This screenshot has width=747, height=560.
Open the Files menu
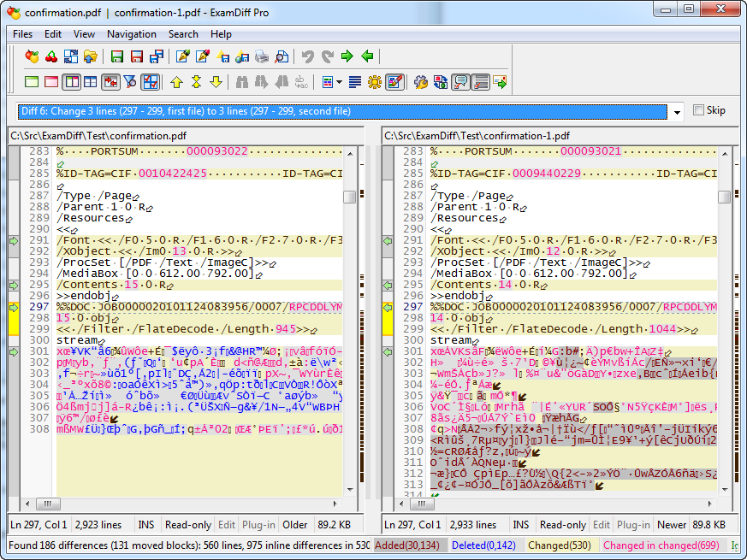tap(22, 34)
